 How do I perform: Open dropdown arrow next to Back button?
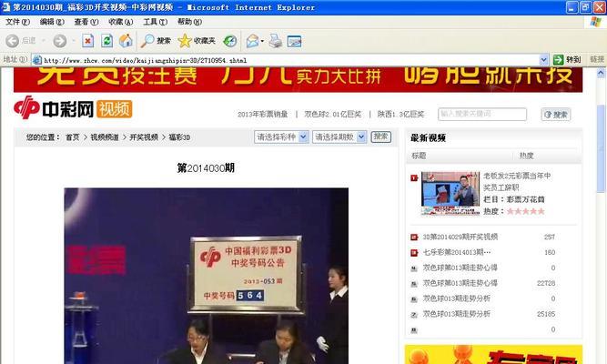[44, 41]
